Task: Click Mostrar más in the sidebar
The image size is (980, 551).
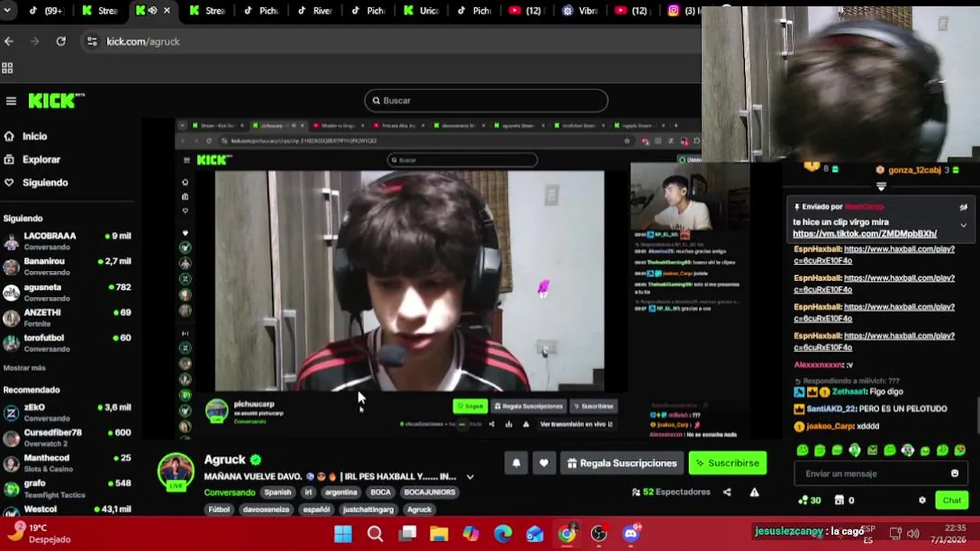Action: (x=24, y=368)
